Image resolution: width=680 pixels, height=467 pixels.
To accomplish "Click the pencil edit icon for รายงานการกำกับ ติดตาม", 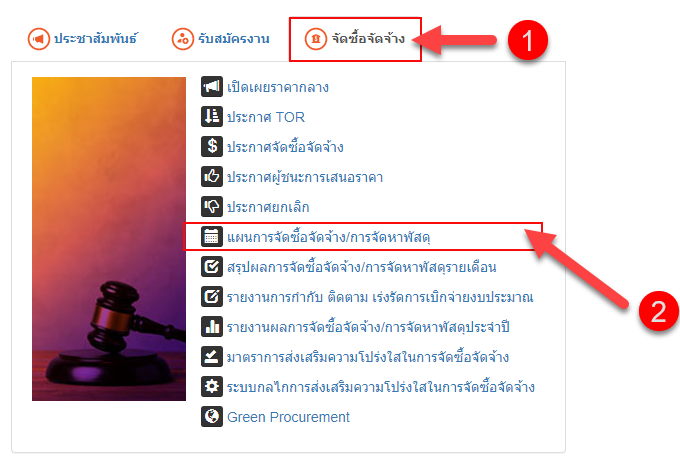I will pos(212,297).
